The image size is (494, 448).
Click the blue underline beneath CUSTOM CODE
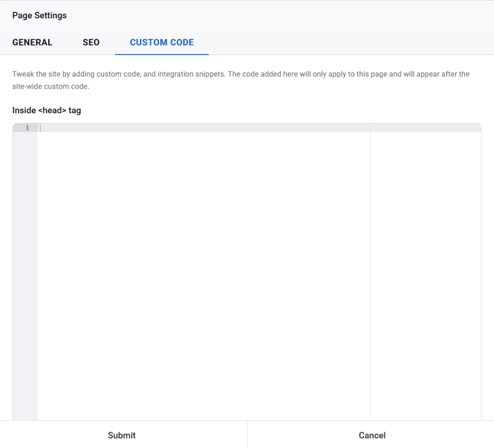coord(162,54)
